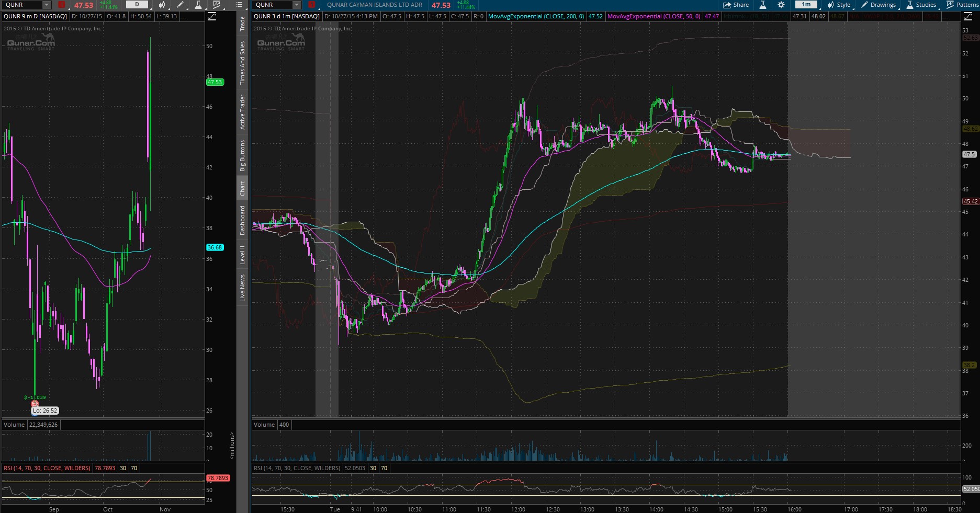
Task: Click 78.7893 RSI tag on left axis
Action: click(x=218, y=478)
